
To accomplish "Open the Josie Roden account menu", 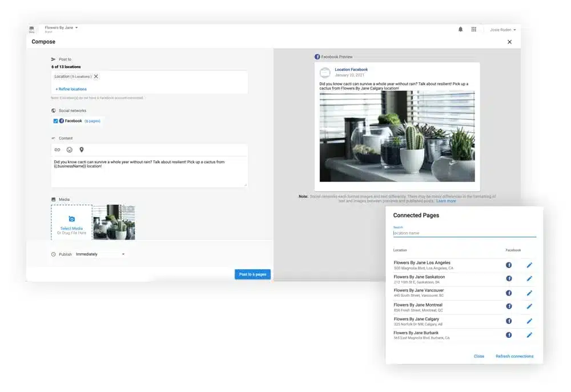I will pyautogui.click(x=502, y=30).
